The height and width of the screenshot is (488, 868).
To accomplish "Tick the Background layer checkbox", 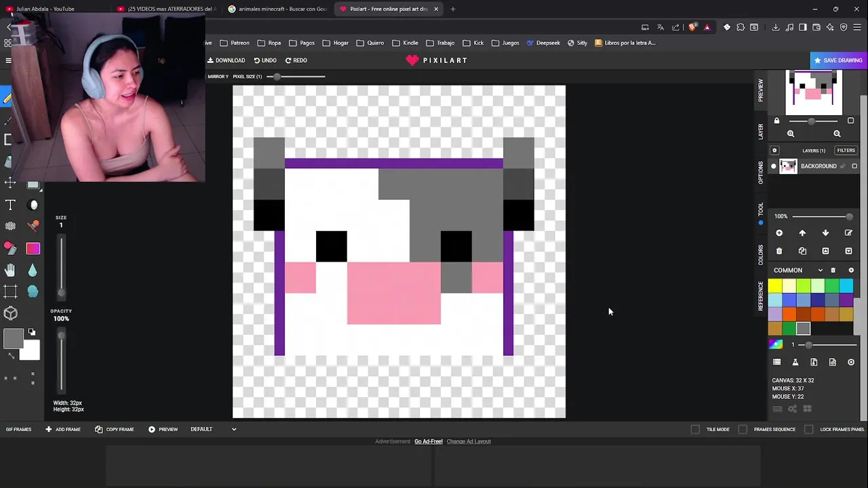I will [x=854, y=166].
